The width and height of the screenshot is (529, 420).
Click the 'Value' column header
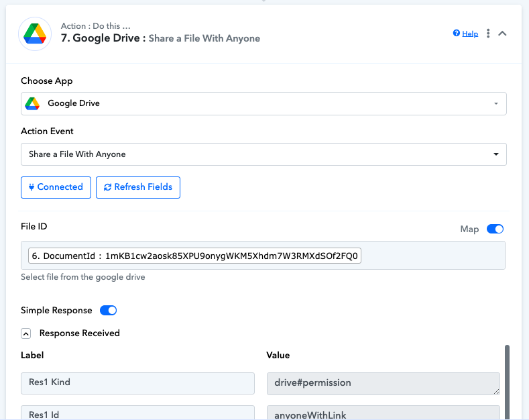[x=278, y=355]
